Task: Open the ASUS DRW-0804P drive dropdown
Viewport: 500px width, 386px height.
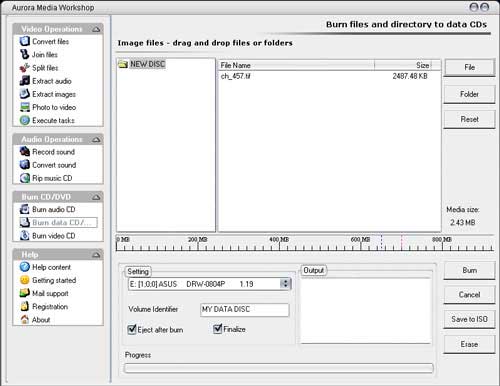Action: coord(285,284)
